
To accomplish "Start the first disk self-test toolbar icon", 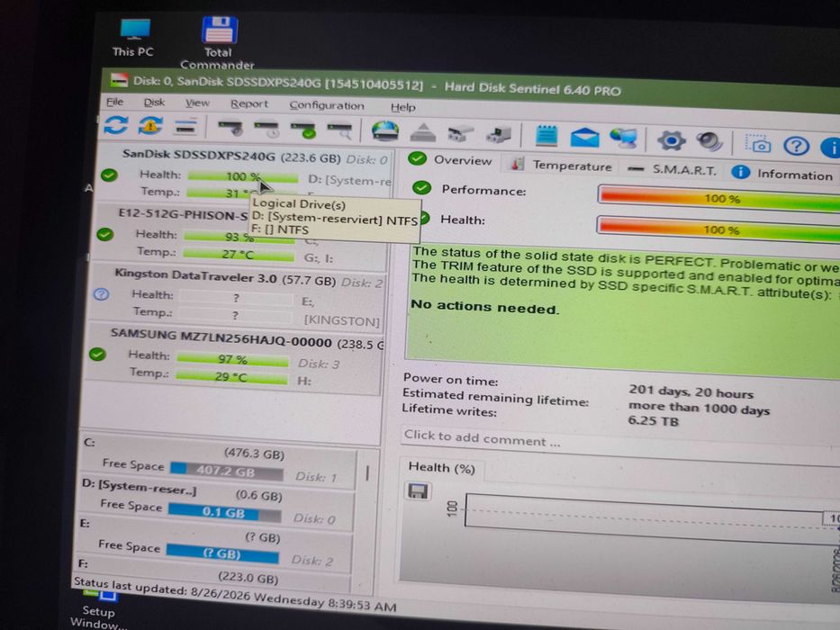I will 230,129.
